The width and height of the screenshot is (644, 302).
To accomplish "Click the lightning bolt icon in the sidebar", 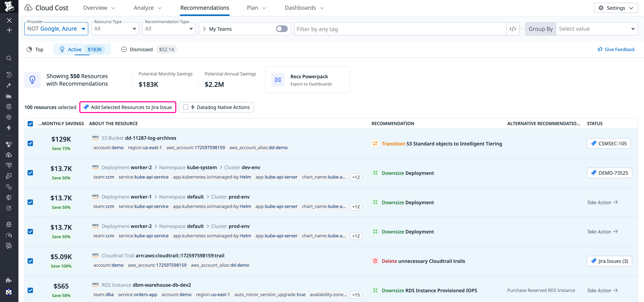I will click(x=9, y=128).
